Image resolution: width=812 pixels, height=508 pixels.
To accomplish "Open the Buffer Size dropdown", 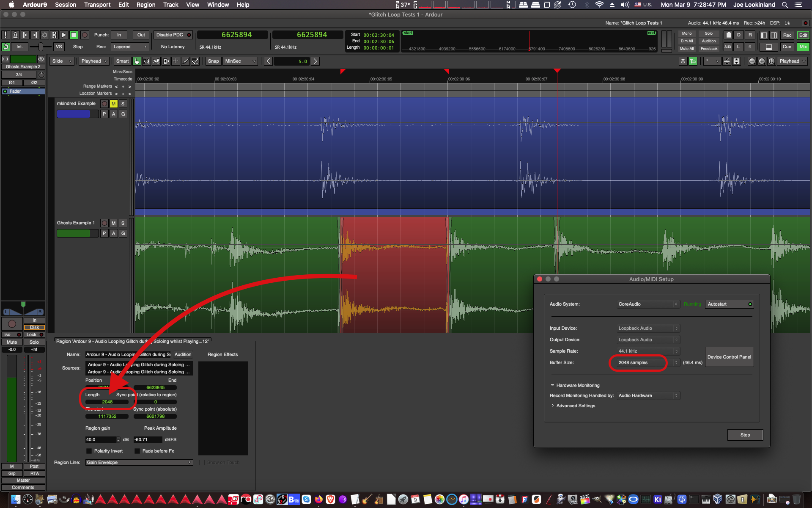I will 647,363.
